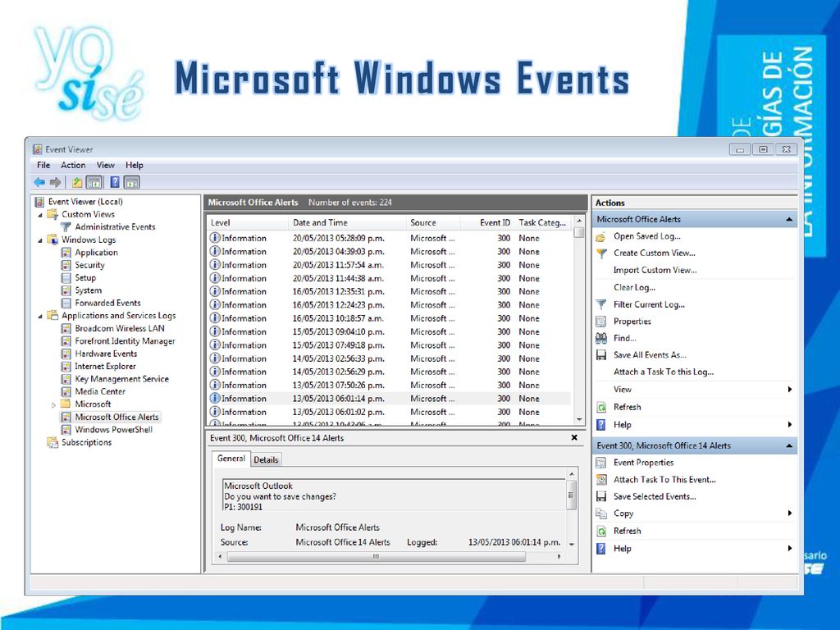Click Attach a Task To this Log...
840x630 pixels.
coord(664,372)
